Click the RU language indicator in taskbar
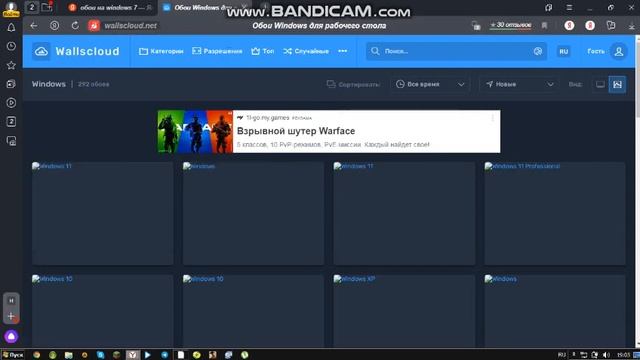Viewport: 640px width, 360px height. tap(562, 355)
